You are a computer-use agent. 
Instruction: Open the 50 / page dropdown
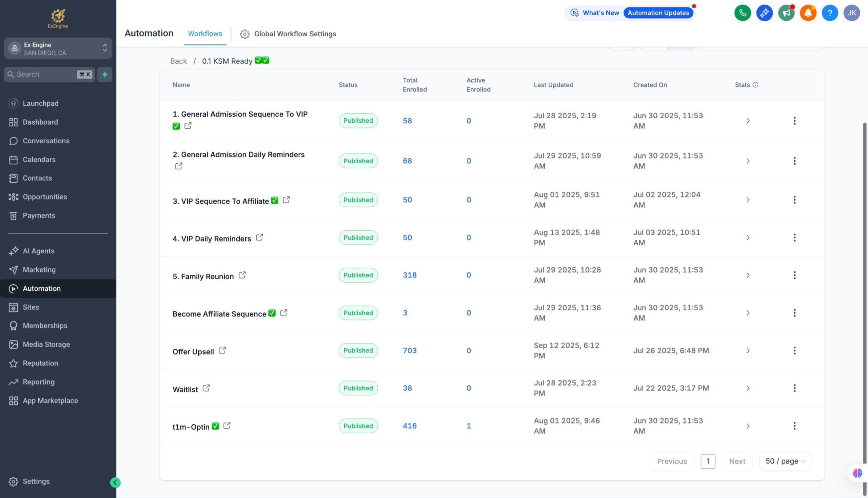click(785, 461)
